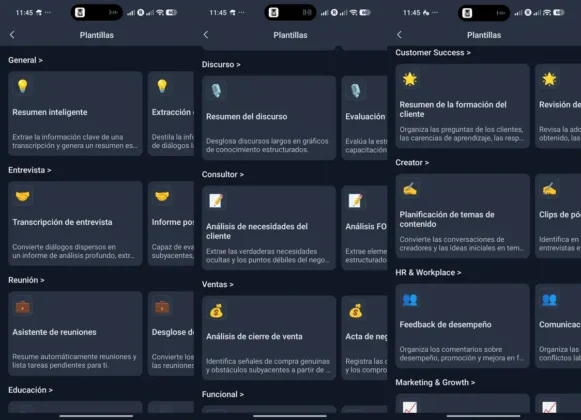The image size is (581, 420).
Task: Click writing hand icon on Planificación de temas card
Action: tap(410, 189)
